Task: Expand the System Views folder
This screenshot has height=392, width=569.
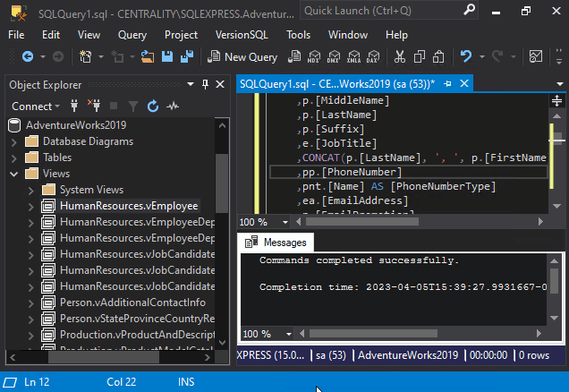Action: [x=30, y=191]
